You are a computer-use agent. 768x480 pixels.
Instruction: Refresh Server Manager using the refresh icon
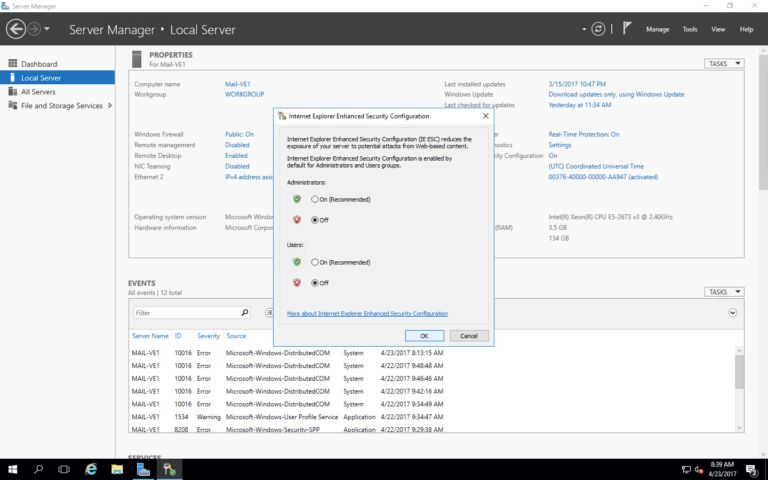click(x=598, y=29)
